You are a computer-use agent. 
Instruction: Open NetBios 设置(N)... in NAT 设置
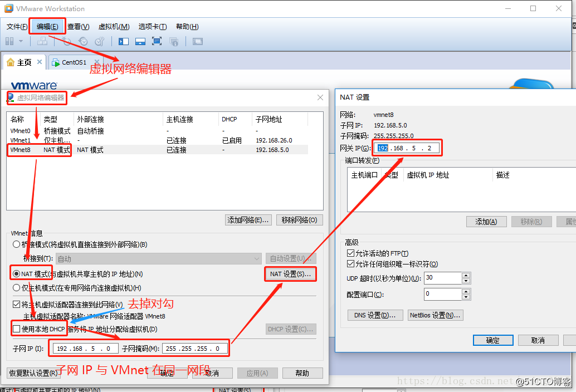pyautogui.click(x=435, y=315)
